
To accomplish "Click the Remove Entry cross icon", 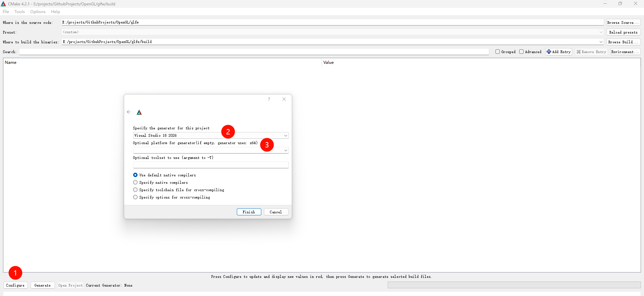I will pos(579,52).
